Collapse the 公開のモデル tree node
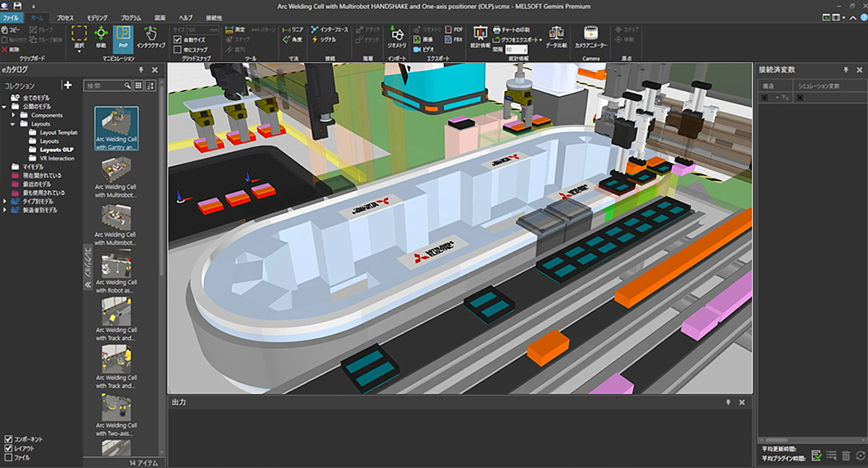Image resolution: width=868 pixels, height=468 pixels. click(4, 107)
